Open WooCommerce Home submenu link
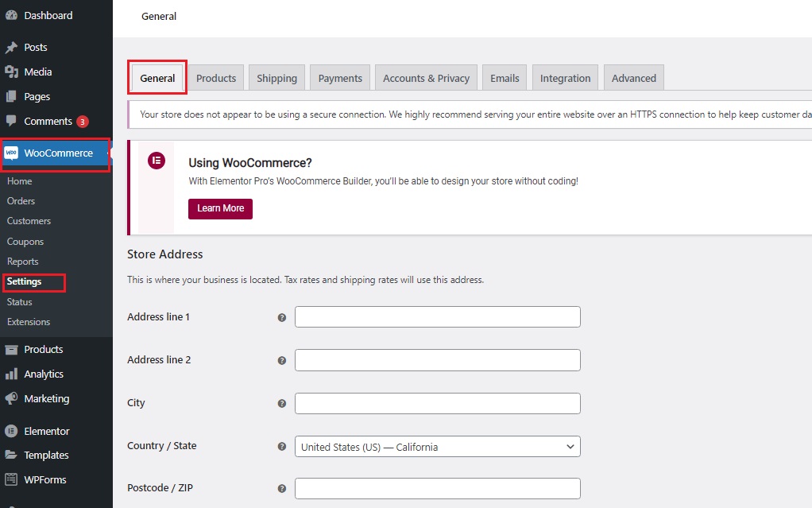This screenshot has height=508, width=812. coord(20,181)
